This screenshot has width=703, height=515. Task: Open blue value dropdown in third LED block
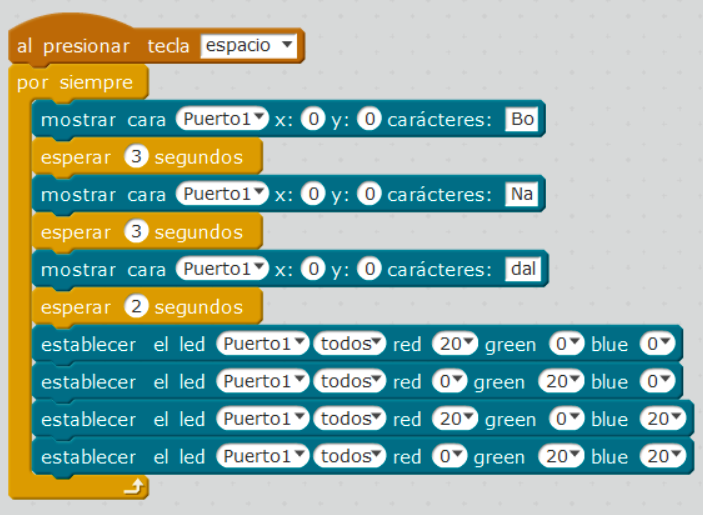(x=664, y=419)
